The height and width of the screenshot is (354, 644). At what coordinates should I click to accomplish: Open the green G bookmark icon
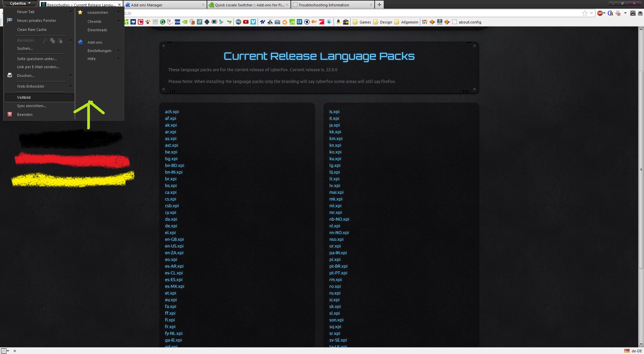click(163, 22)
